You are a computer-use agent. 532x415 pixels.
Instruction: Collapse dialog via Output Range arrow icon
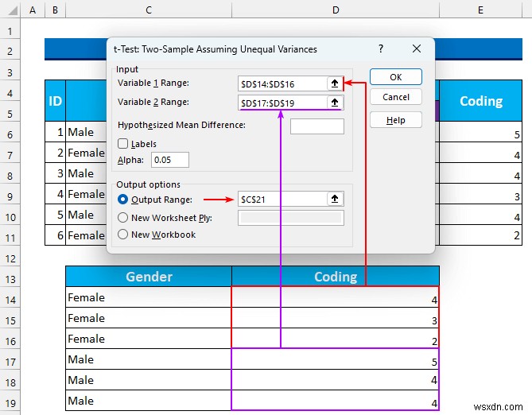pos(335,199)
